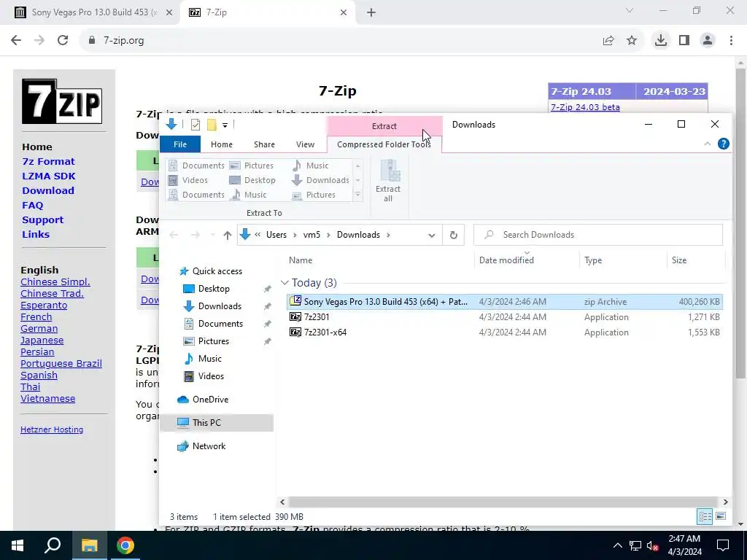Click Chrome back arrow button

(16, 41)
